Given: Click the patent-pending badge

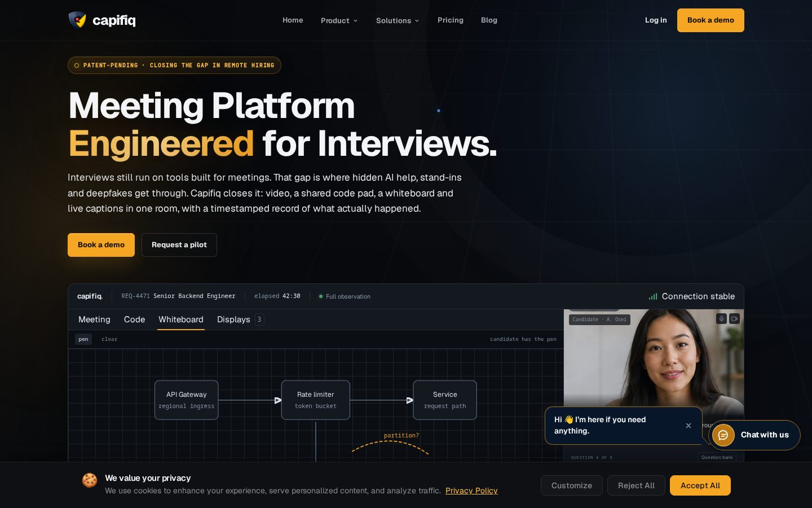Looking at the screenshot, I should [x=174, y=65].
